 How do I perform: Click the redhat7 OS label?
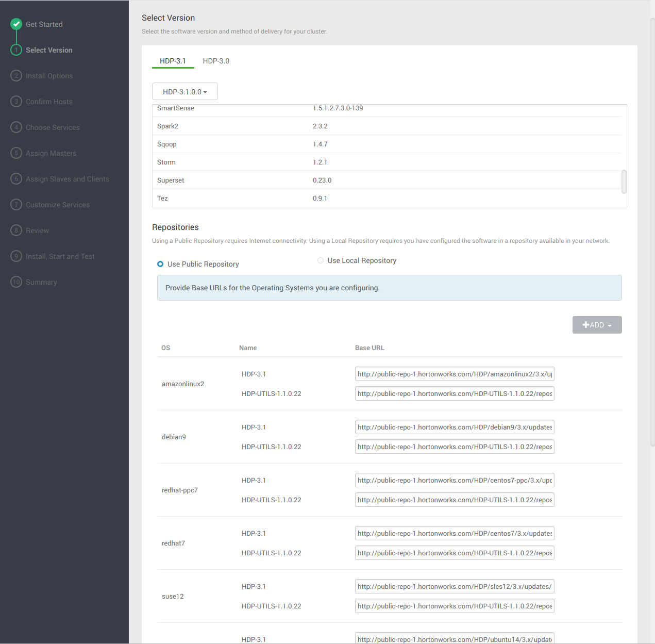pos(173,543)
